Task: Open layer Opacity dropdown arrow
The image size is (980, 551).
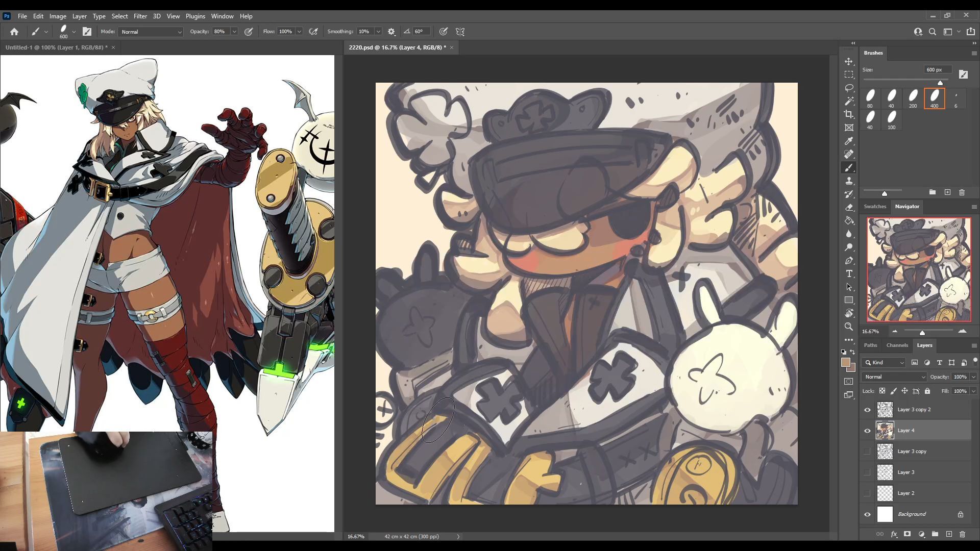Action: [x=973, y=377]
